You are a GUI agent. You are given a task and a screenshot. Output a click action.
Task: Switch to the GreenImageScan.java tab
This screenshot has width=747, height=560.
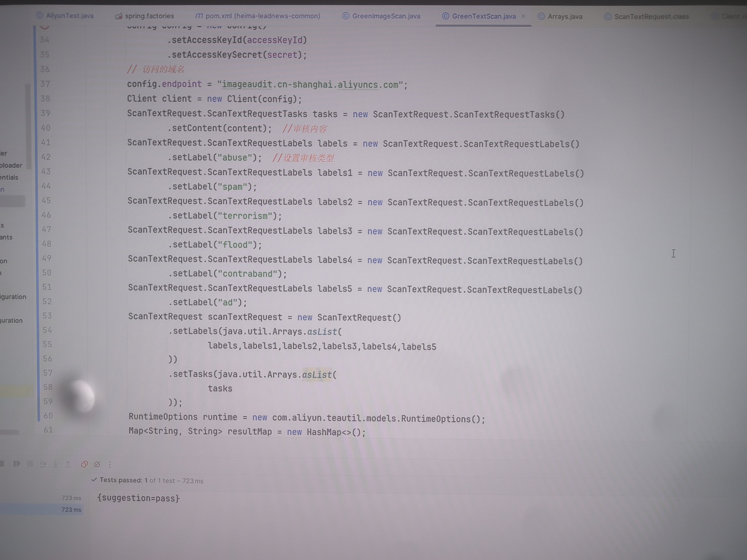click(381, 16)
